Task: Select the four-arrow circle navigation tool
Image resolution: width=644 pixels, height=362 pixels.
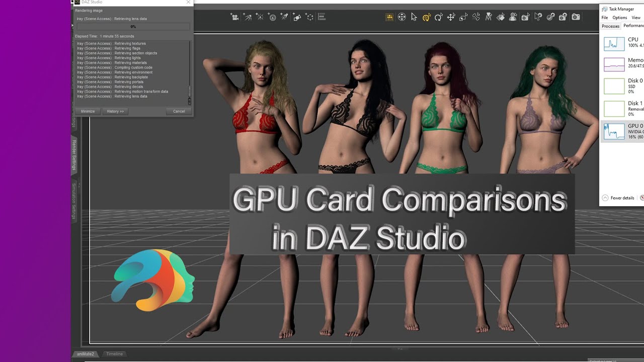Action: (402, 17)
